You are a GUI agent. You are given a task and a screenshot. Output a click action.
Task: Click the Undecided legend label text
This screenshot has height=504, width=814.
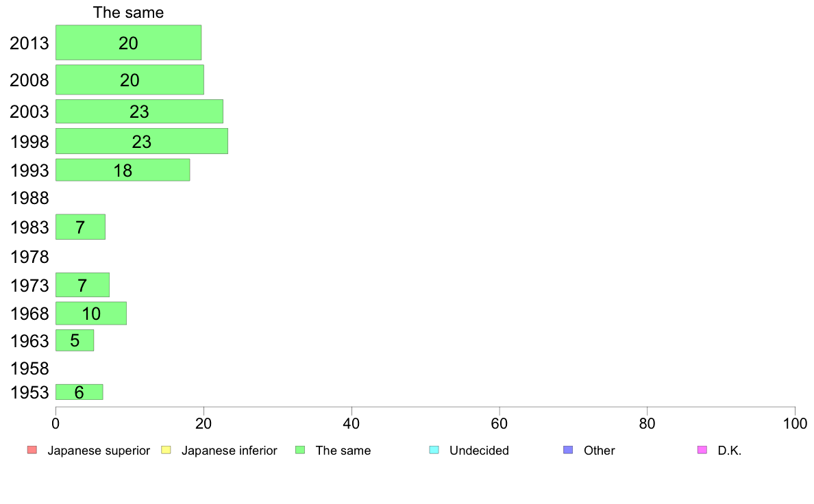[479, 451]
